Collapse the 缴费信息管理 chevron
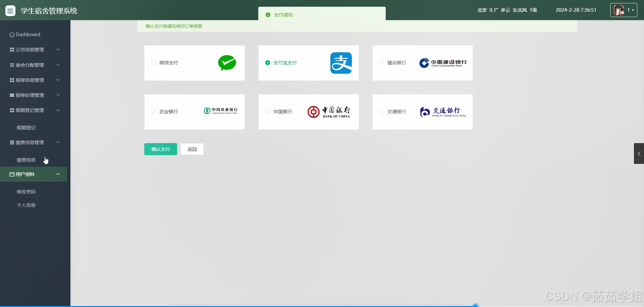Viewport: 644px width, 307px height. [58, 142]
